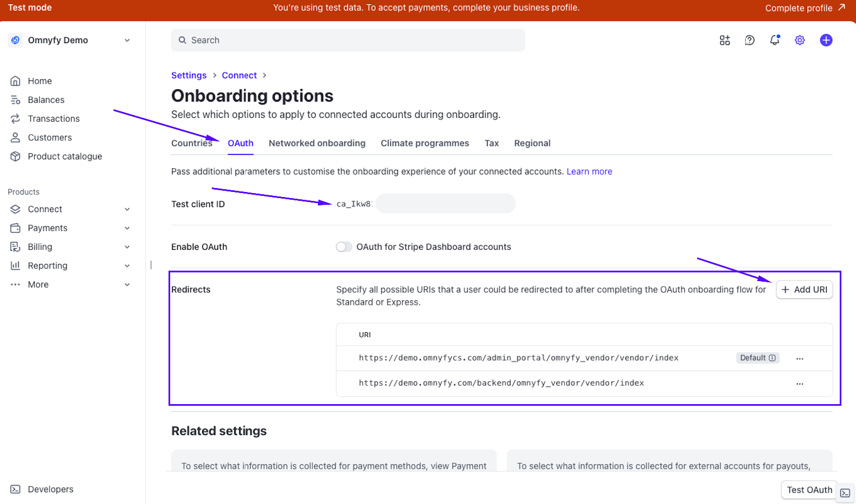
Task: Open Transactions in the sidebar
Action: click(54, 118)
